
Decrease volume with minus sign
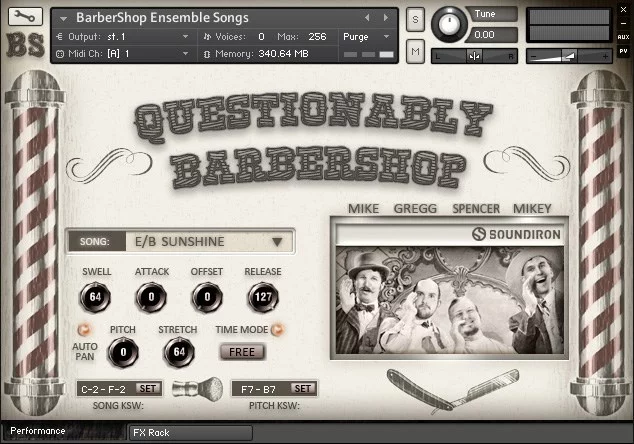[x=534, y=57]
